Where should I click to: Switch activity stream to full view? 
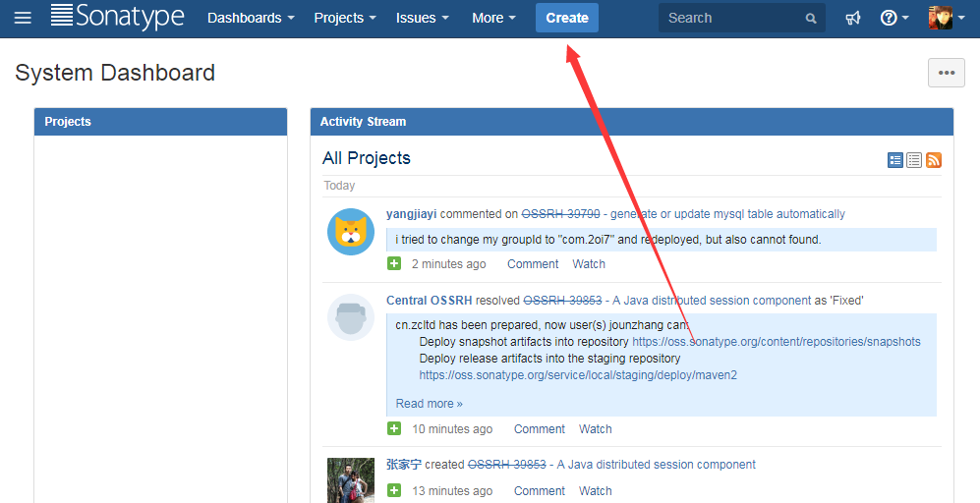click(x=895, y=160)
